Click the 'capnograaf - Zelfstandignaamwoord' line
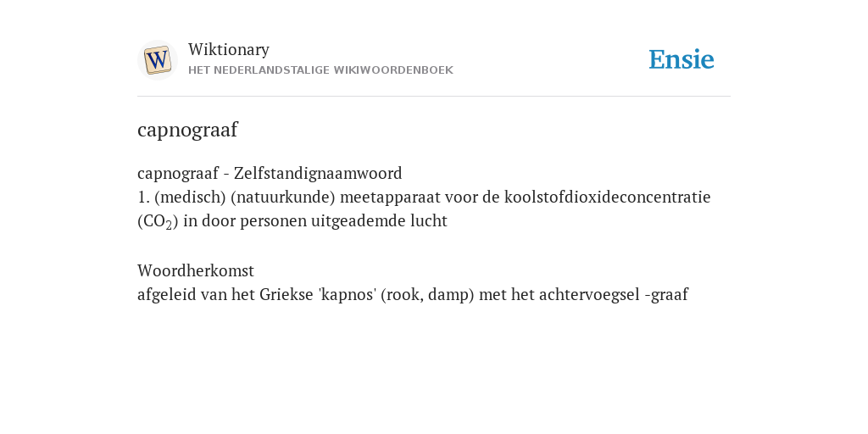 pos(270,173)
